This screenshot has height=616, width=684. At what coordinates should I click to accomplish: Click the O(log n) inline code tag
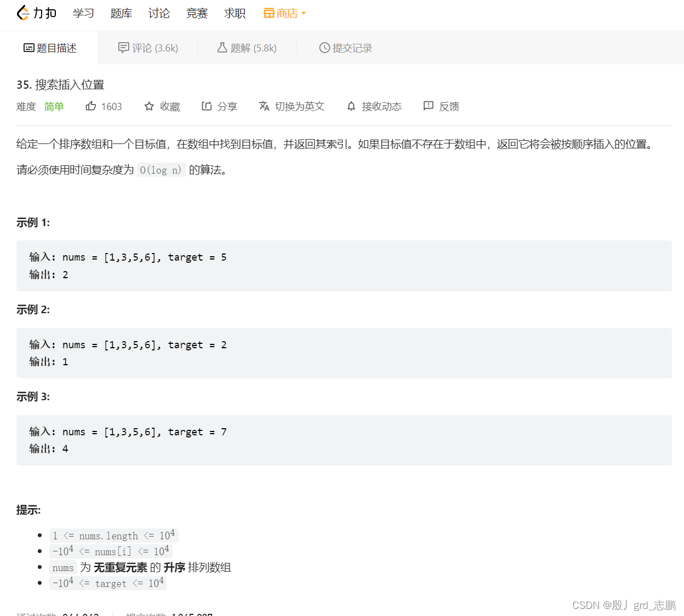click(x=160, y=170)
